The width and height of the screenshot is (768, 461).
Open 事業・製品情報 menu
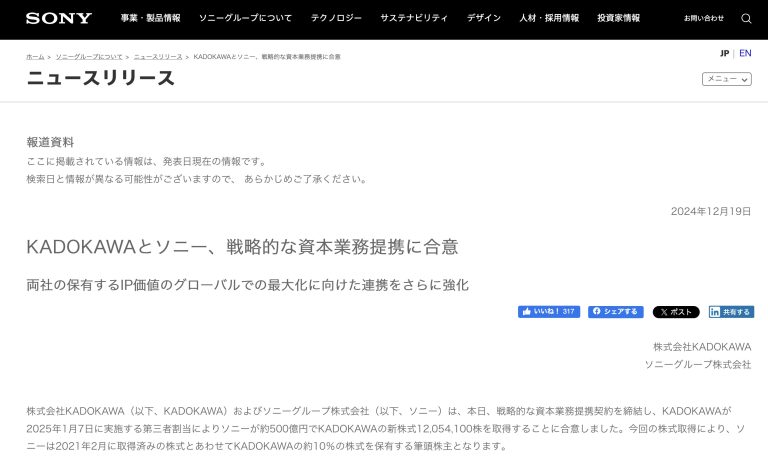[150, 18]
